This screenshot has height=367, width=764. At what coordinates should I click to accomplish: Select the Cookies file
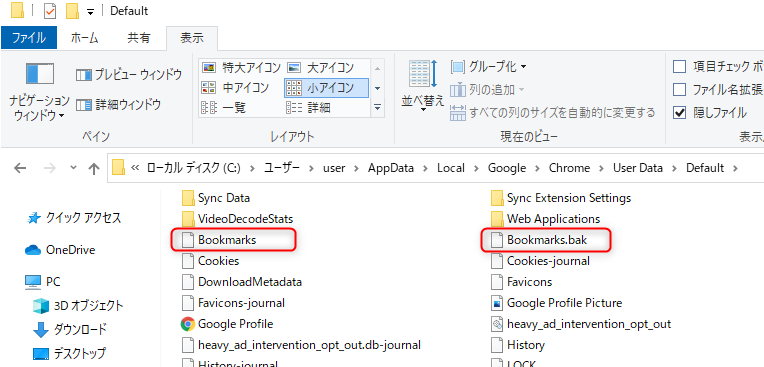[x=210, y=261]
